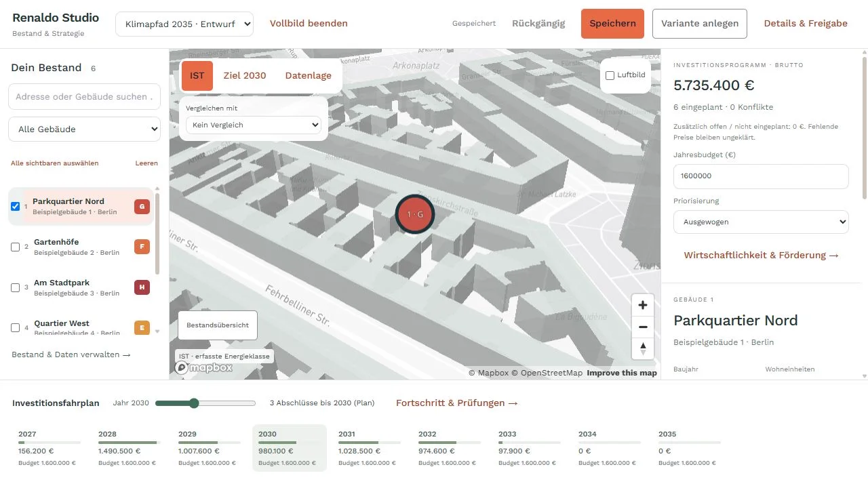
Task: Check the Gartenhöfe building checkbox
Action: [x=16, y=247]
